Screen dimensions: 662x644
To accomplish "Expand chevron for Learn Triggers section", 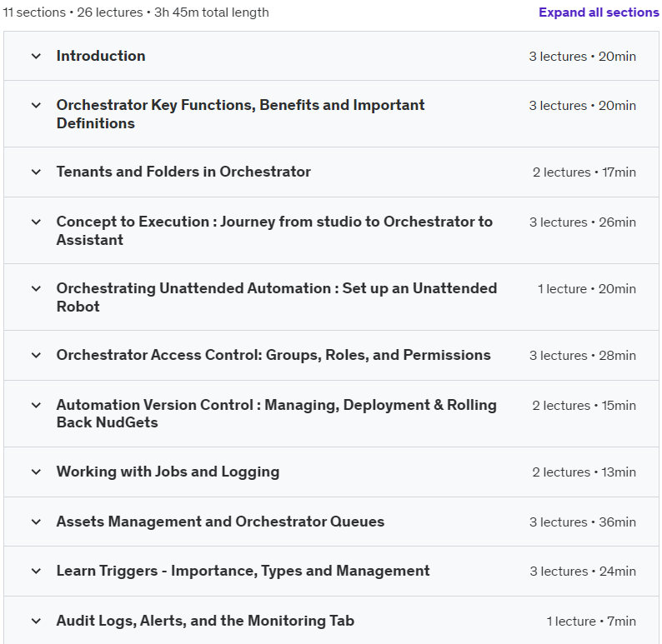I will click(x=37, y=571).
